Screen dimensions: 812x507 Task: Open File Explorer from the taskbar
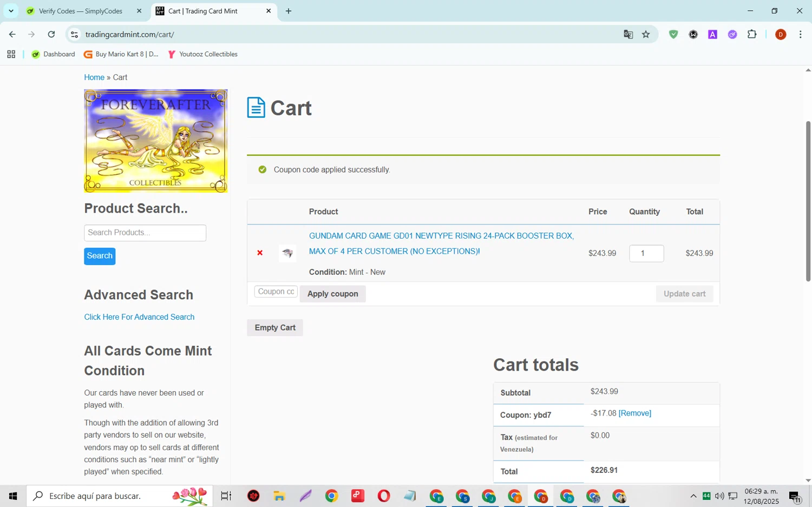(x=279, y=496)
